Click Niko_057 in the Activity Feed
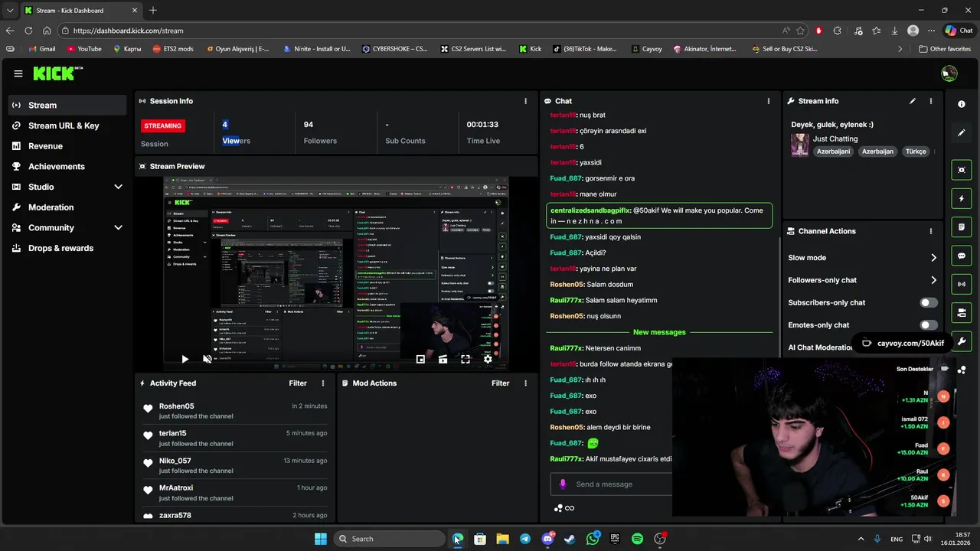980x551 pixels. coord(175,461)
